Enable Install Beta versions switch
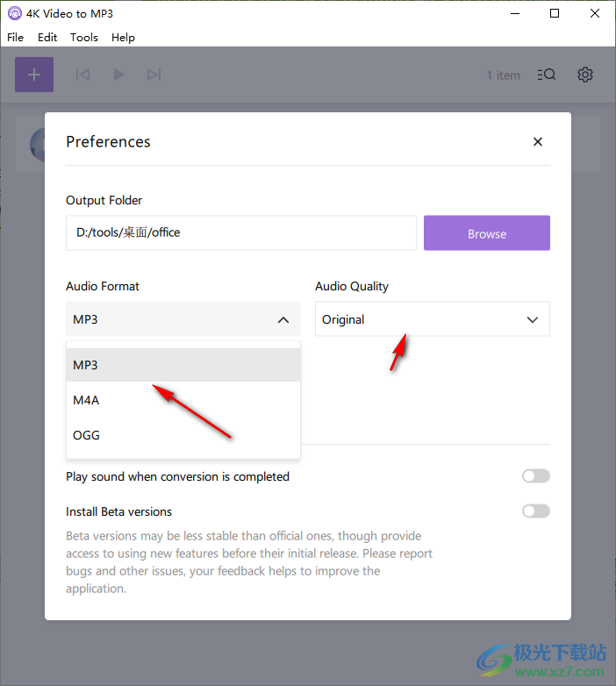The image size is (616, 686). coord(536,511)
